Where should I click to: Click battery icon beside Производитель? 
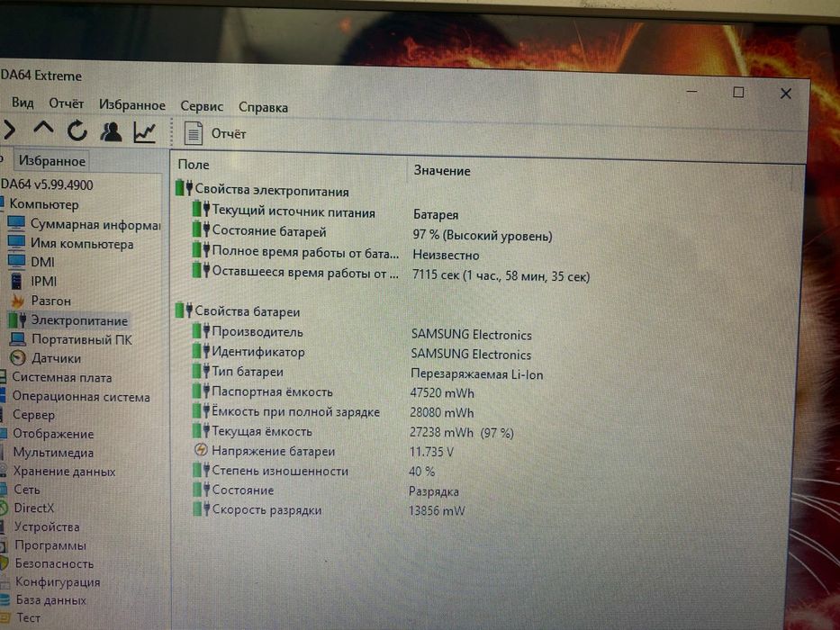point(202,330)
